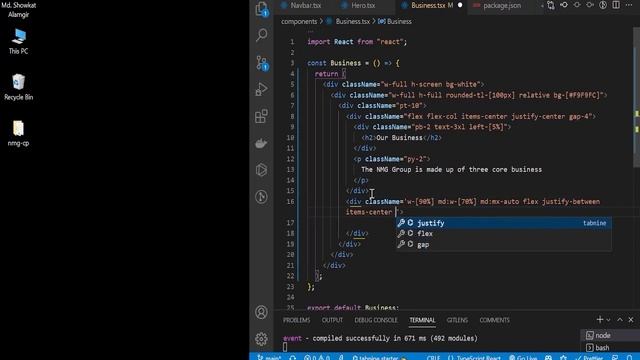Click the new terminal plus icon
The image size is (640, 360).
point(600,320)
